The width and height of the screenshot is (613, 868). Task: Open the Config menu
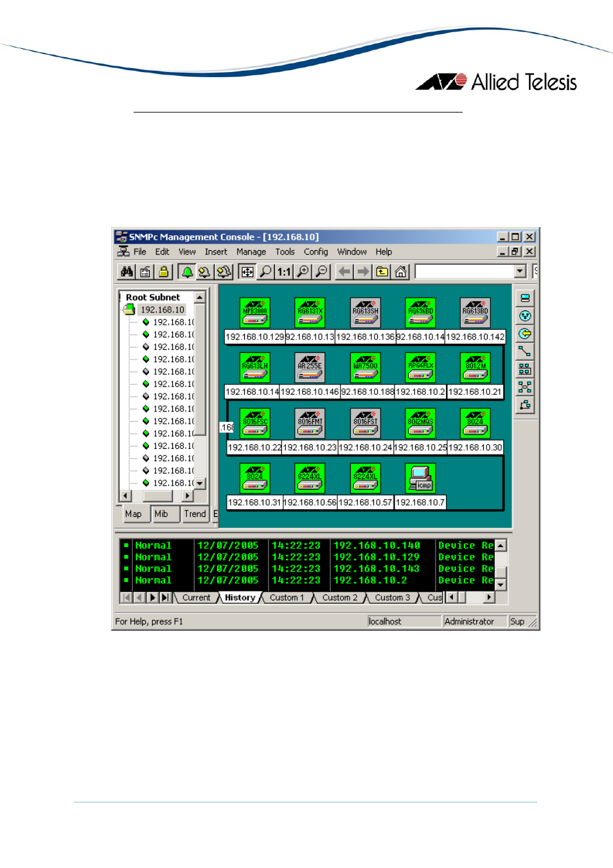click(x=315, y=252)
